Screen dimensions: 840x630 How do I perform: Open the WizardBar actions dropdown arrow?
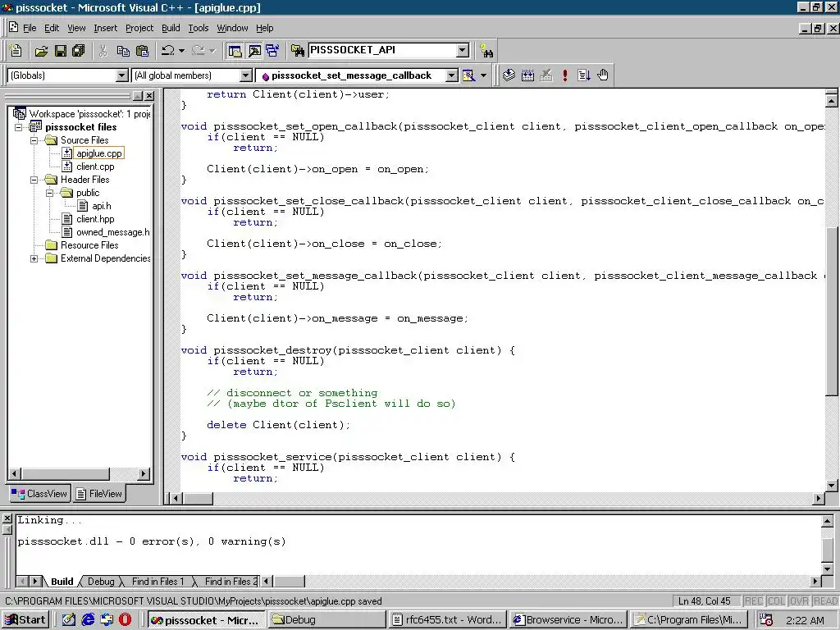click(483, 75)
